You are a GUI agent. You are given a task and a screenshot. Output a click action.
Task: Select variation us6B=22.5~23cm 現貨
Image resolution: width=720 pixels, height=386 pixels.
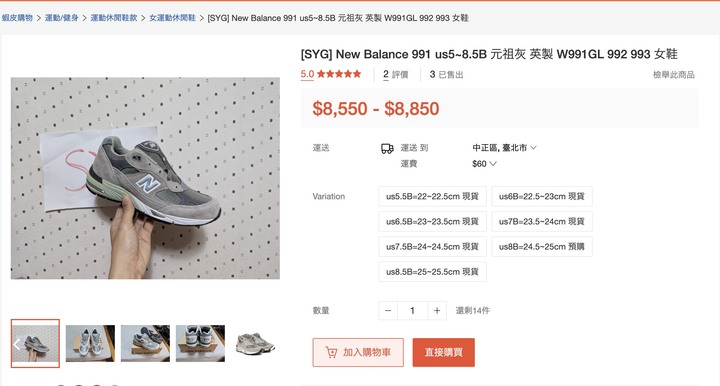click(542, 196)
